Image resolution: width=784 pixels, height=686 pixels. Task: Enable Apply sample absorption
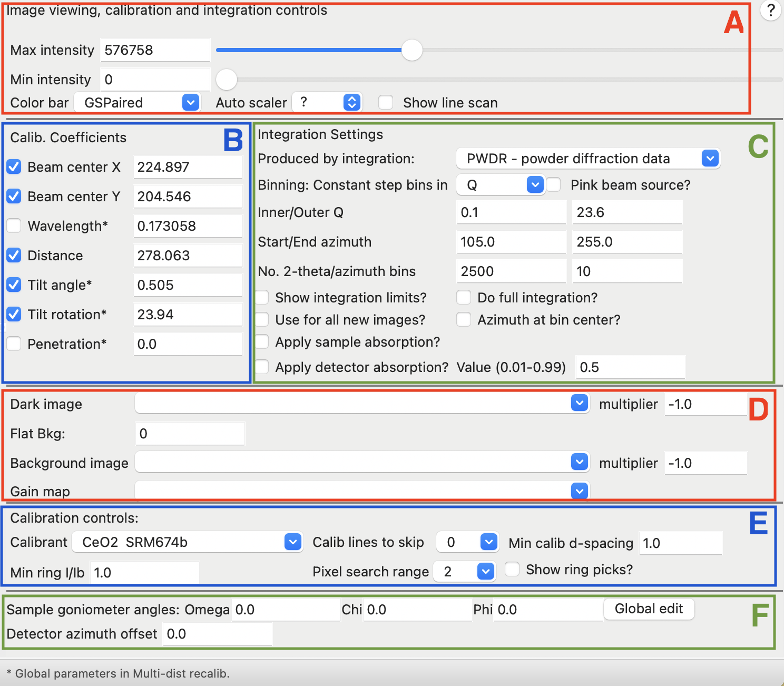point(262,341)
